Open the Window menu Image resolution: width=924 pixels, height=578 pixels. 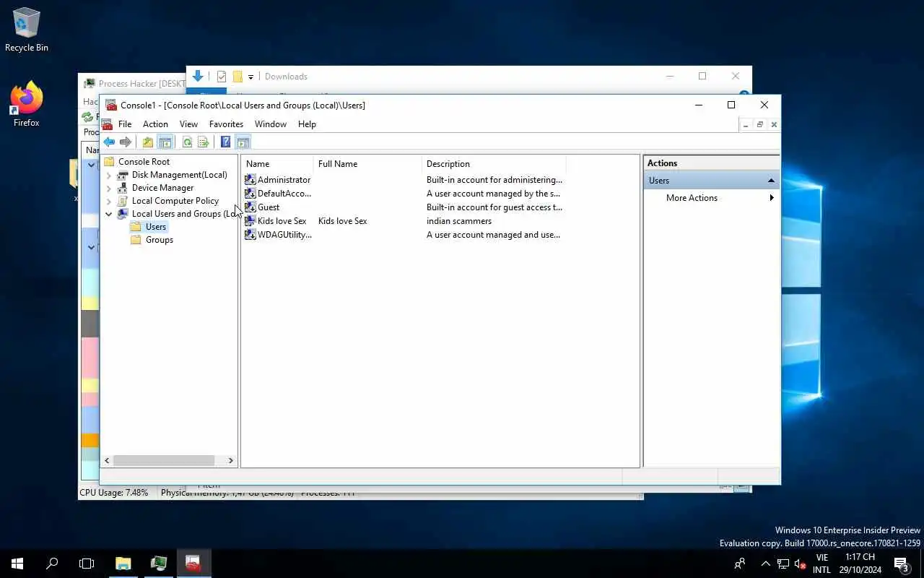271,124
